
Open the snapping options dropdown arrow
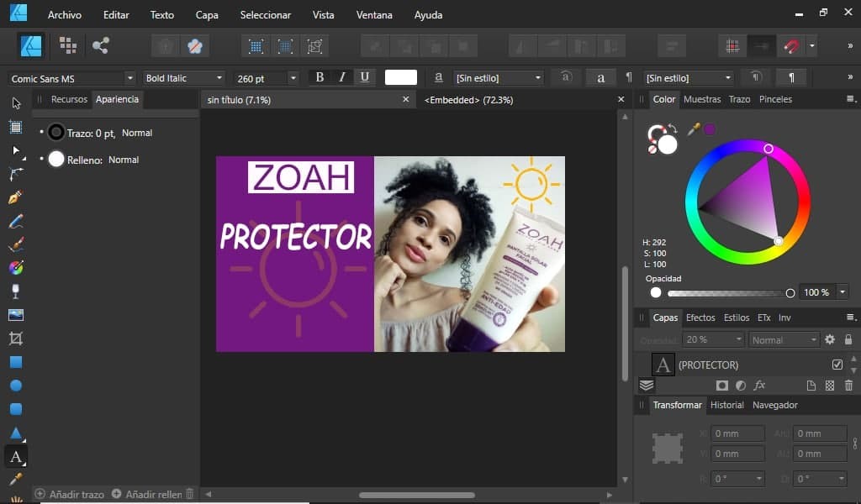pos(811,46)
